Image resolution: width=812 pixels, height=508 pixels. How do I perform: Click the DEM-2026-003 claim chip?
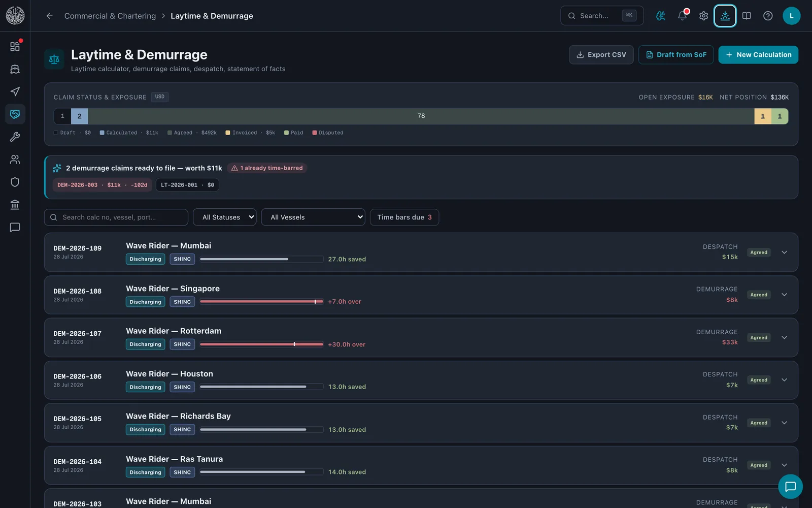103,185
